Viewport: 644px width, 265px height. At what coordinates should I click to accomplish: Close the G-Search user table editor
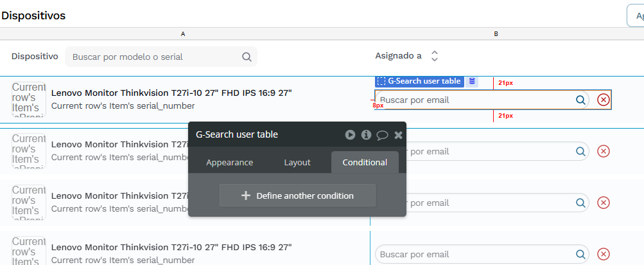point(398,135)
